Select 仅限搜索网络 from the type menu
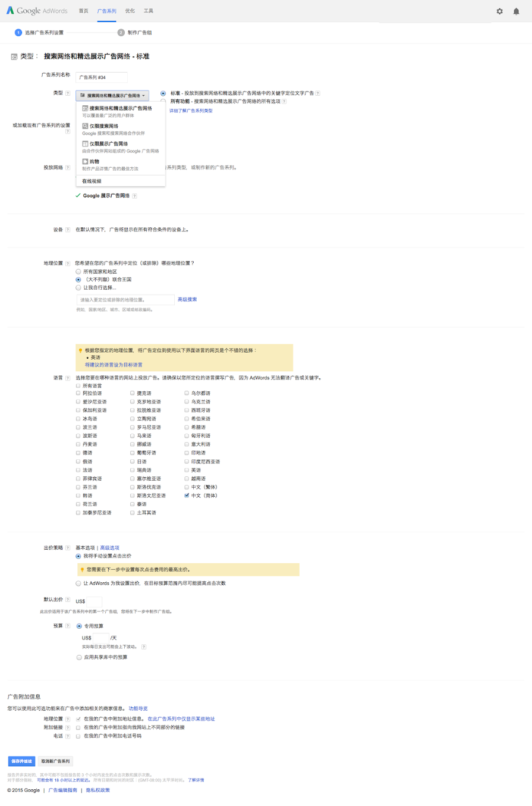Screen dimensions: 532x806 point(121,129)
